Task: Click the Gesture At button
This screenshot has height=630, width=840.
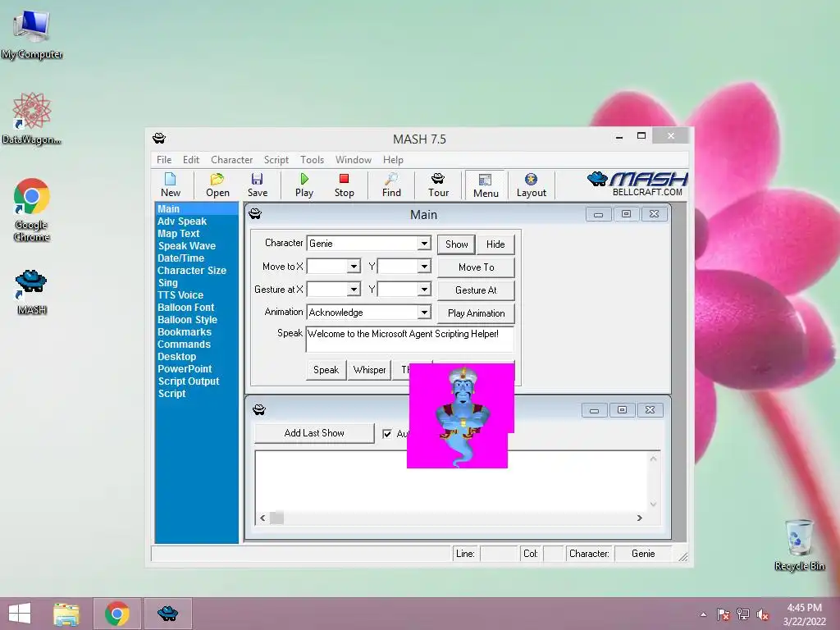Action: tap(477, 290)
